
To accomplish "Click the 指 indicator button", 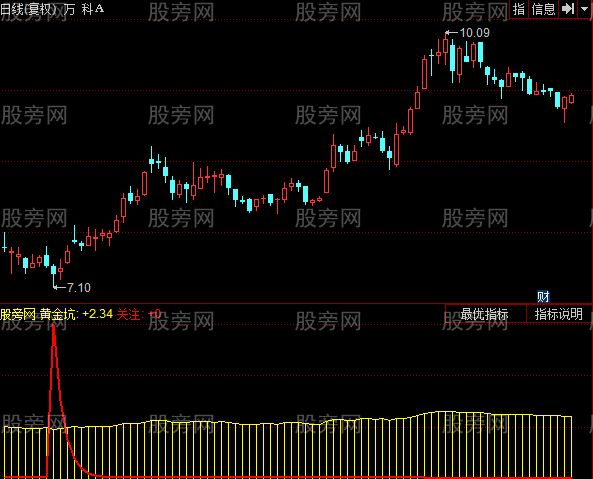I will coord(518,9).
